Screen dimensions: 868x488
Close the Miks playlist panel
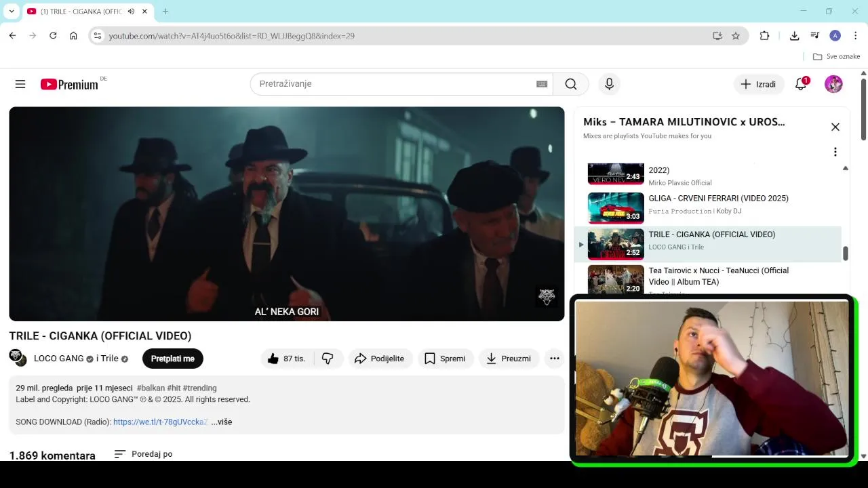click(835, 127)
